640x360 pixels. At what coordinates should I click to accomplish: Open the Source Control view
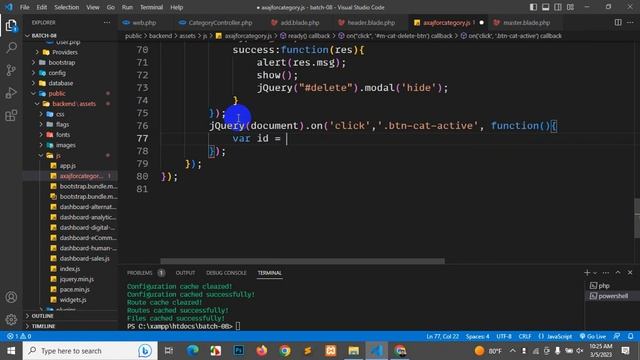pyautogui.click(x=11, y=70)
